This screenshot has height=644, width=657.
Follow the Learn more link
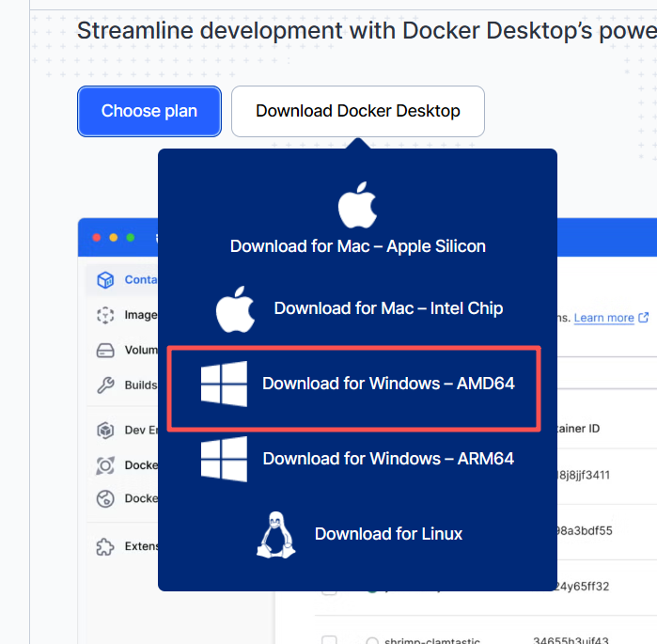(603, 318)
